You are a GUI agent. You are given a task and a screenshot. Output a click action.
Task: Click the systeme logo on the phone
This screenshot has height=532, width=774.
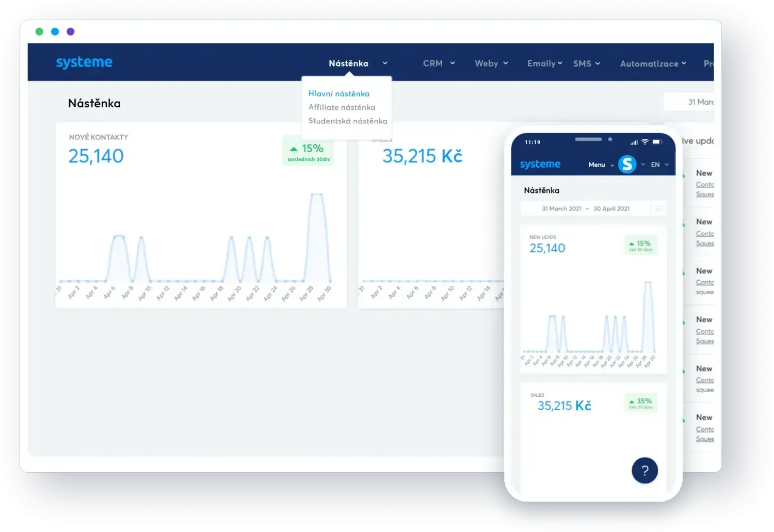pyautogui.click(x=540, y=164)
